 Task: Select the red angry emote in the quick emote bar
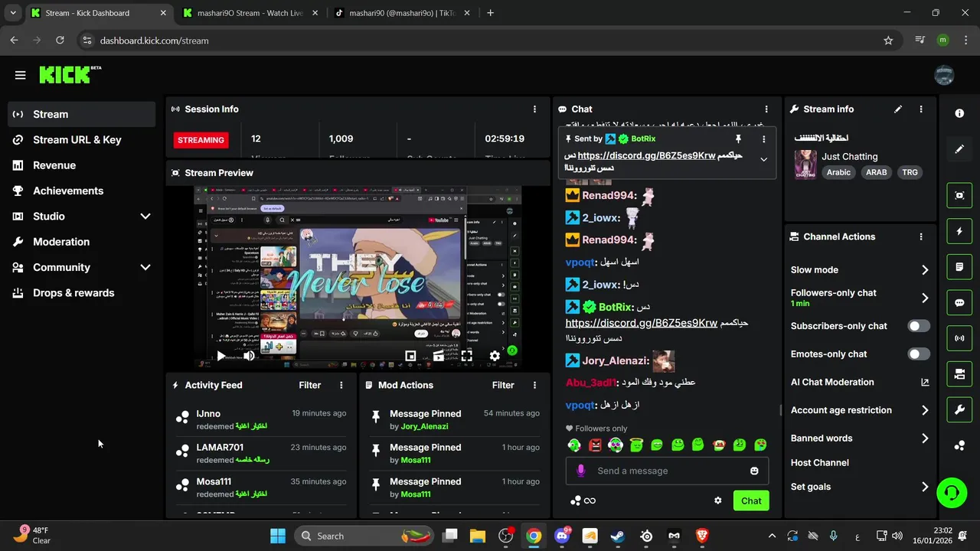[x=595, y=445]
